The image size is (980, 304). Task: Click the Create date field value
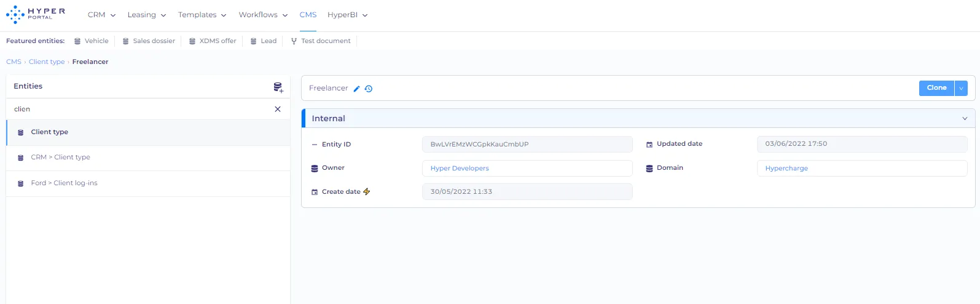(527, 191)
